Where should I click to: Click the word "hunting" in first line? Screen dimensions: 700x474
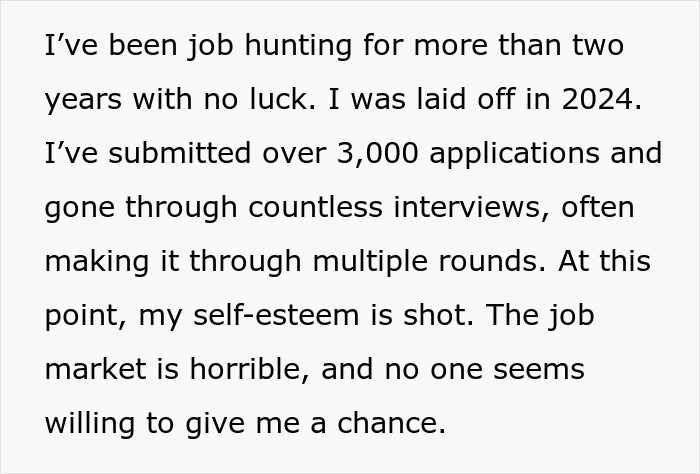298,46
